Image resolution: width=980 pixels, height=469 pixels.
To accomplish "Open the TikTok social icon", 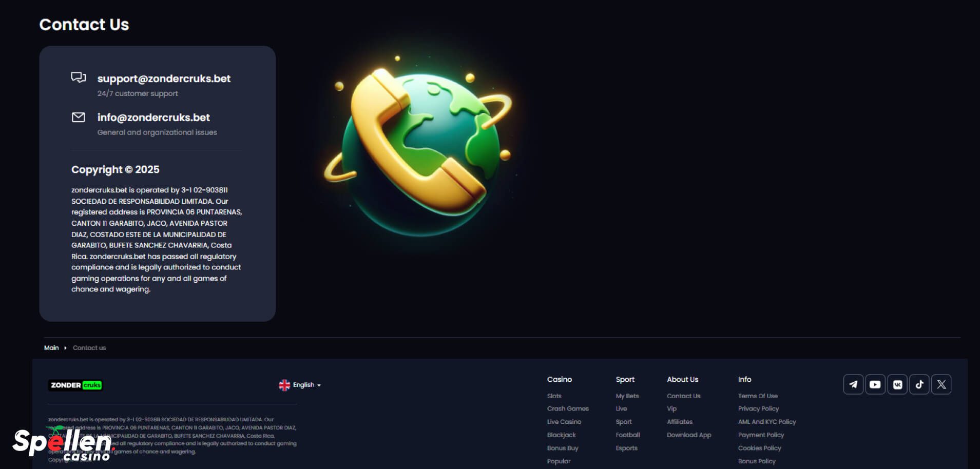I will point(919,384).
